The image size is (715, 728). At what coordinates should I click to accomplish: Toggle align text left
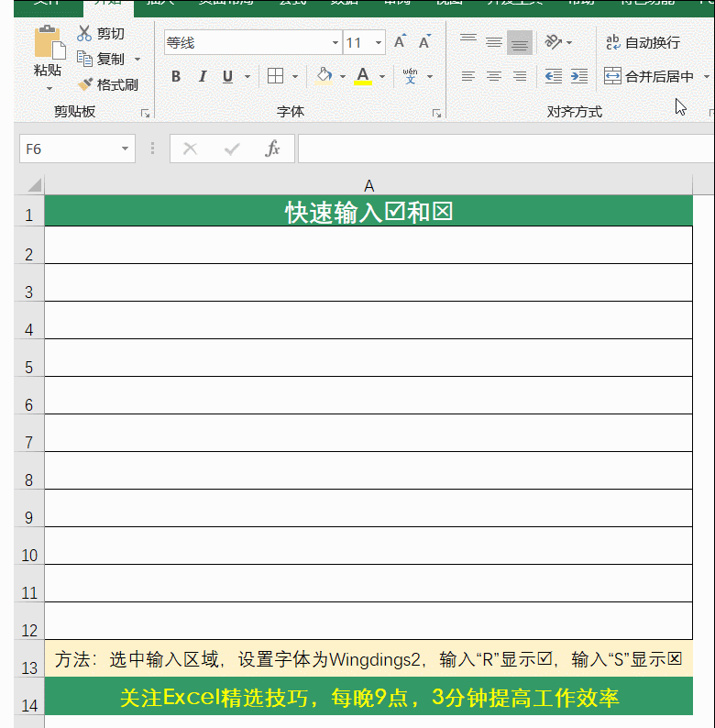click(468, 76)
